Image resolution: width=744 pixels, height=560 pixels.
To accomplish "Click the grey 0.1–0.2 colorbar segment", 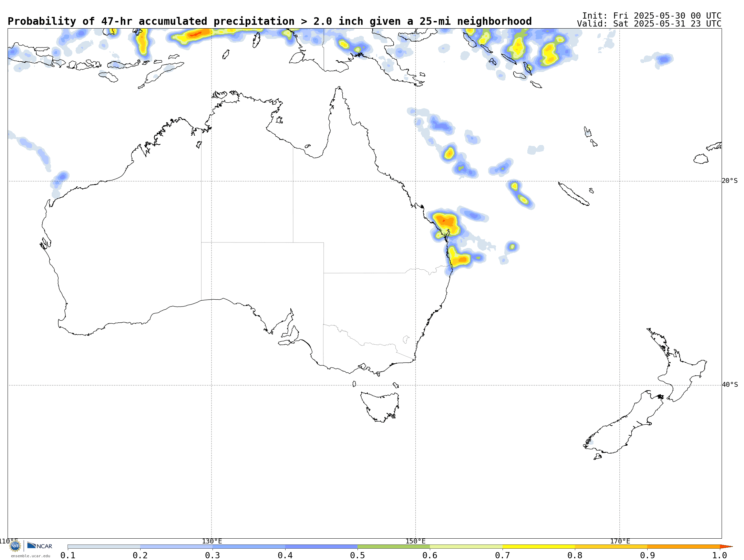I will 104,547.
